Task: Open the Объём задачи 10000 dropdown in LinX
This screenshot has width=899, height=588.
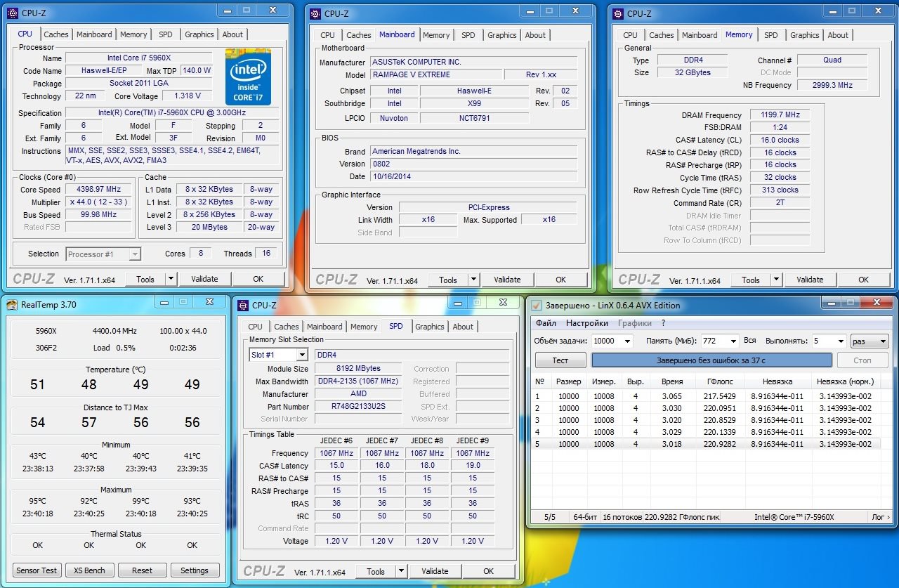Action: pos(627,341)
